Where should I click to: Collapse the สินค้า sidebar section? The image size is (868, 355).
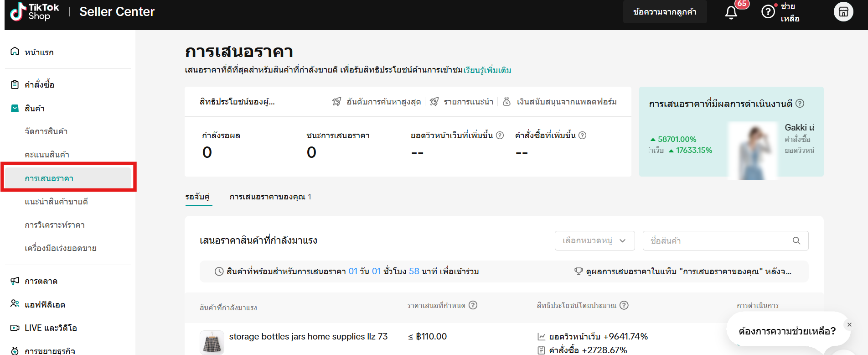pos(35,108)
